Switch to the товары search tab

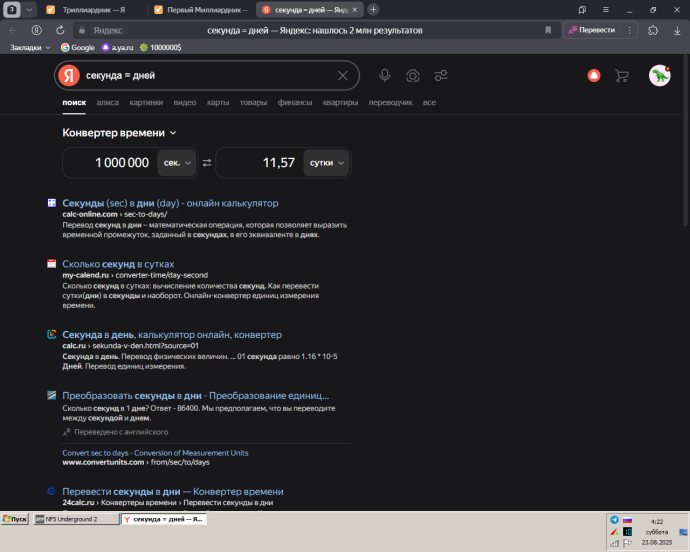coord(253,103)
